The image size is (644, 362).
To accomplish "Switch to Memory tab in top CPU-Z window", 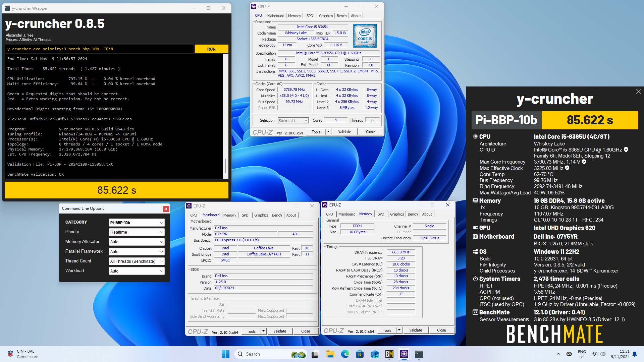I will 294,16.
